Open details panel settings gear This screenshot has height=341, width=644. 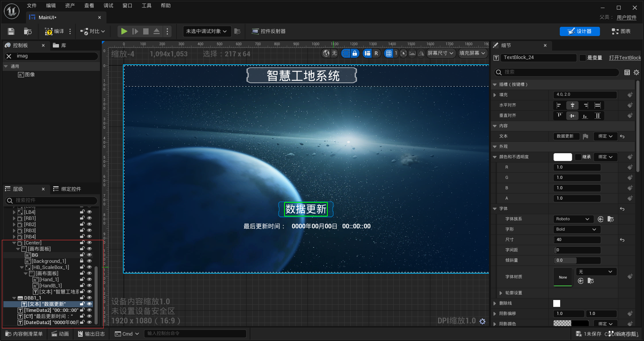(636, 72)
